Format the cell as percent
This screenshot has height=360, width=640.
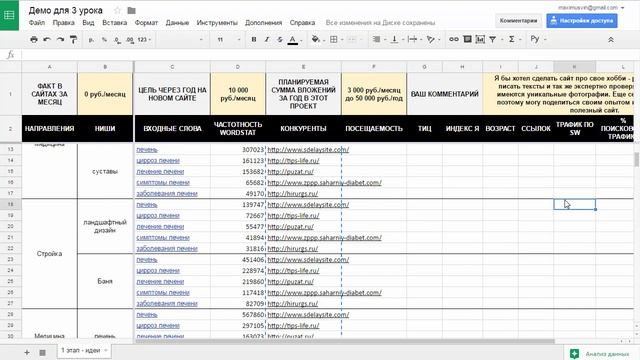(104, 40)
